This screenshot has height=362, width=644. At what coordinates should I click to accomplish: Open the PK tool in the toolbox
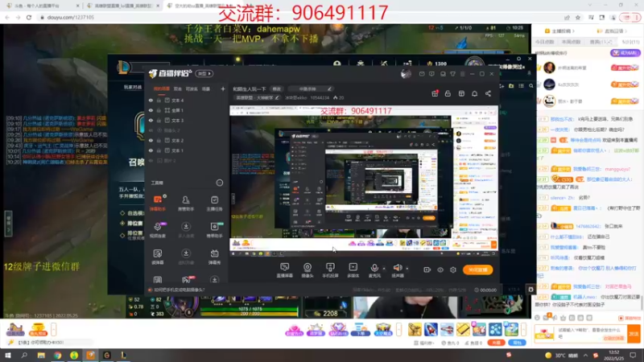click(186, 279)
